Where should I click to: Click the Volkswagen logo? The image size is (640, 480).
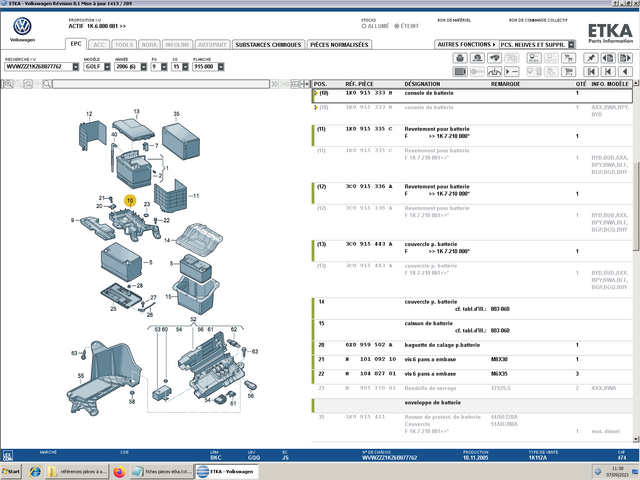[22, 27]
